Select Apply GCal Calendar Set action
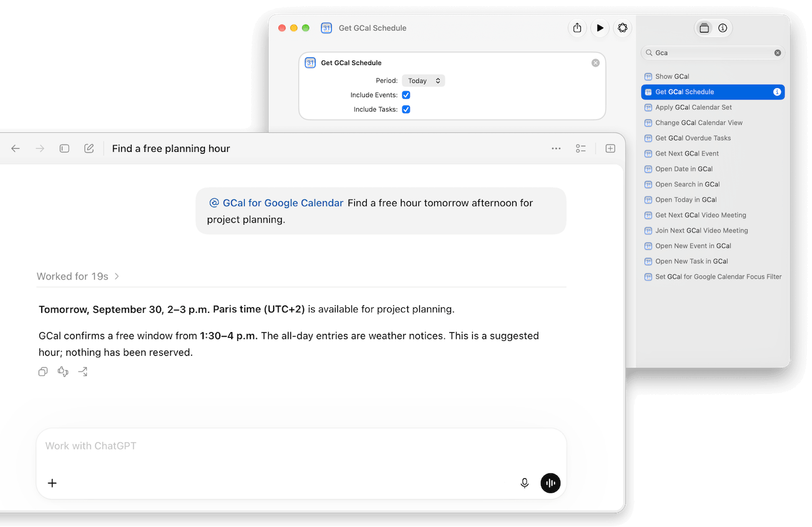Screen dimensions: 812x527 coord(713,107)
